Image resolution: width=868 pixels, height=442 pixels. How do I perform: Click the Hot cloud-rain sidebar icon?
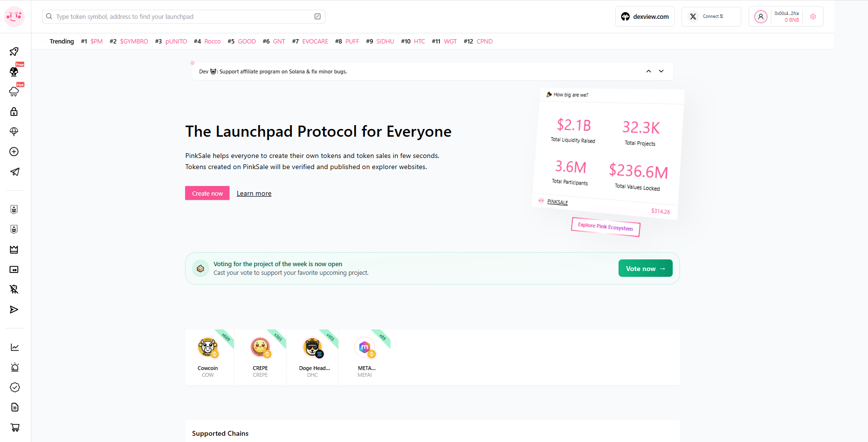point(14,91)
